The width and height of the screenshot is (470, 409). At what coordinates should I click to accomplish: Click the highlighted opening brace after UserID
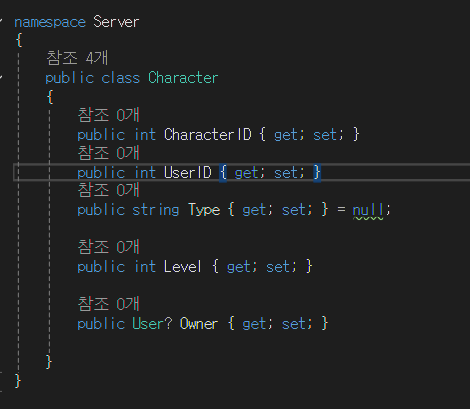tap(223, 172)
